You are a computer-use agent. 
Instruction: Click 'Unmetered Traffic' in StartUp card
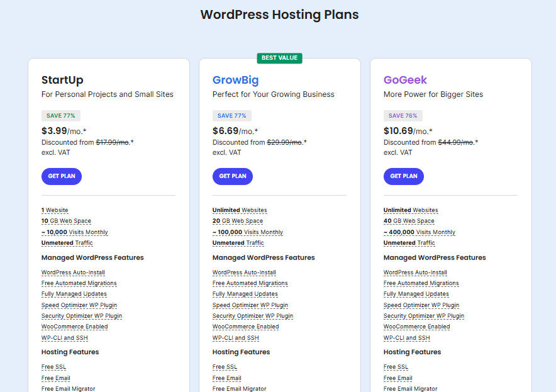pos(67,243)
